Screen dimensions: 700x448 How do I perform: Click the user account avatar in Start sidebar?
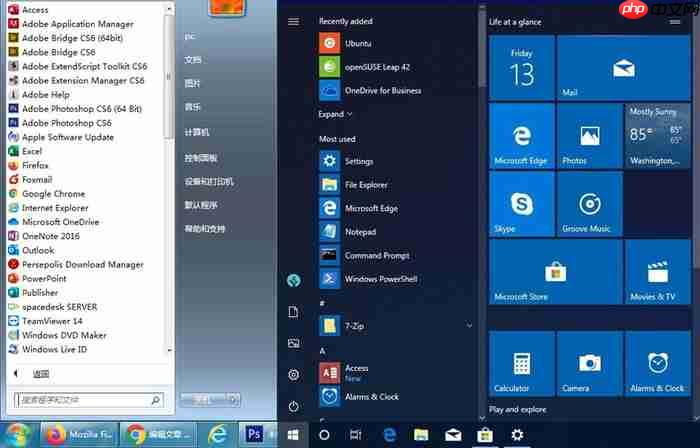[x=293, y=280]
